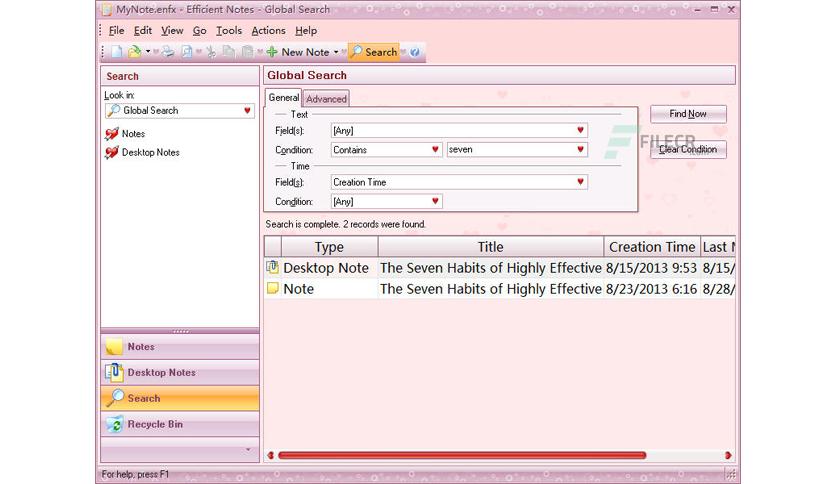Click the Find Now button
Image resolution: width=836 pixels, height=484 pixels.
(x=688, y=114)
